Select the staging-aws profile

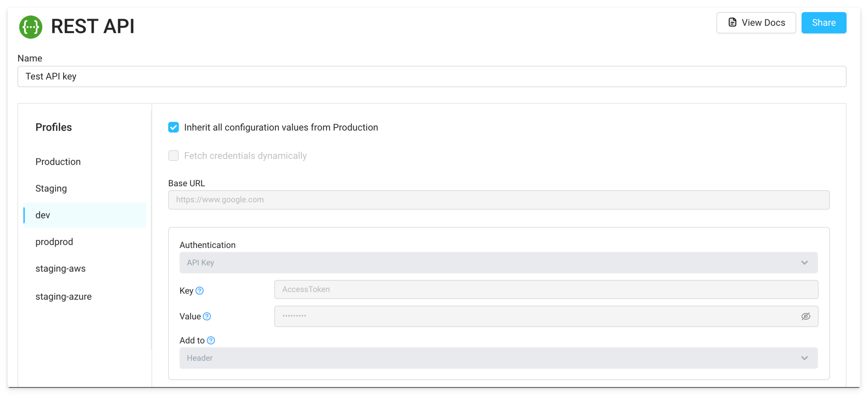tap(60, 268)
